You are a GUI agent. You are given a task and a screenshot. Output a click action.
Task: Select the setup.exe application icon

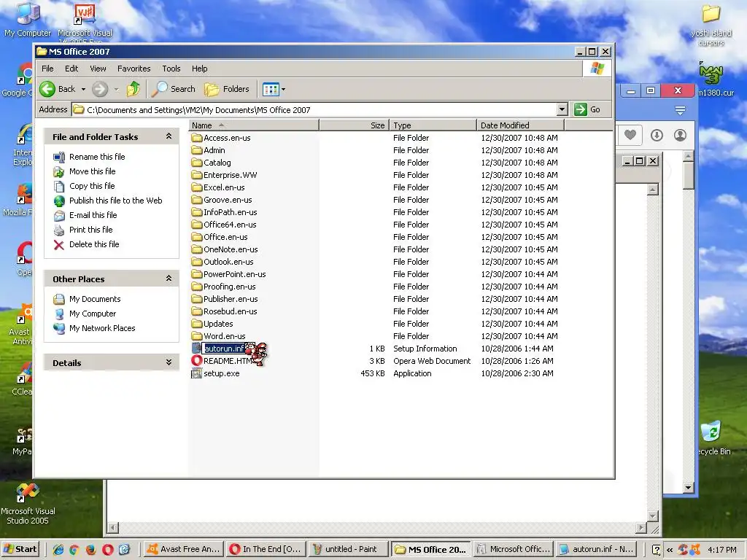tap(197, 373)
